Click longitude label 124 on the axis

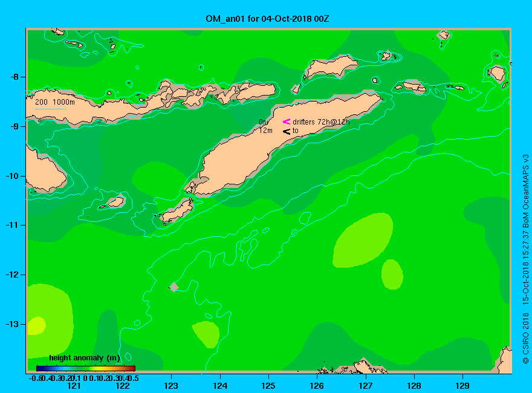[220, 386]
